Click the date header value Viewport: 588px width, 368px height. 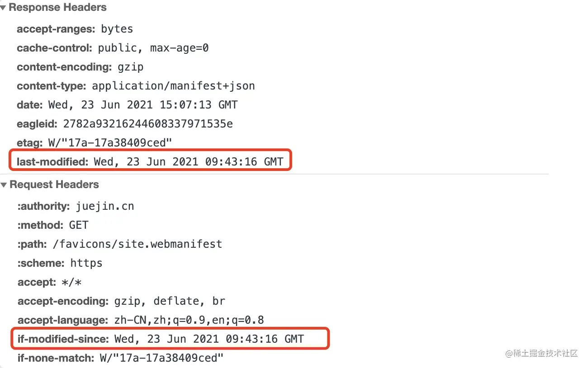point(143,105)
